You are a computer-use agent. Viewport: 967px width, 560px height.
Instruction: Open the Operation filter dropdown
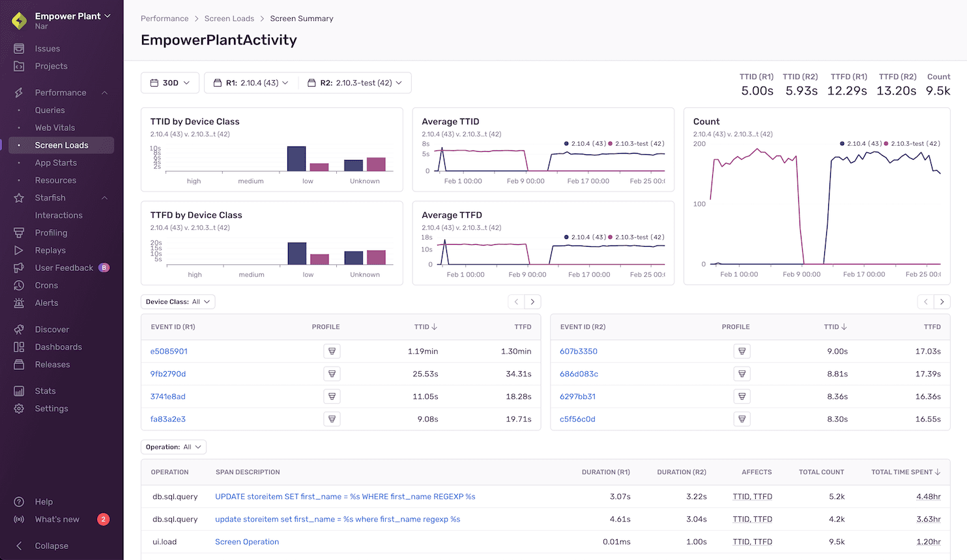[173, 447]
